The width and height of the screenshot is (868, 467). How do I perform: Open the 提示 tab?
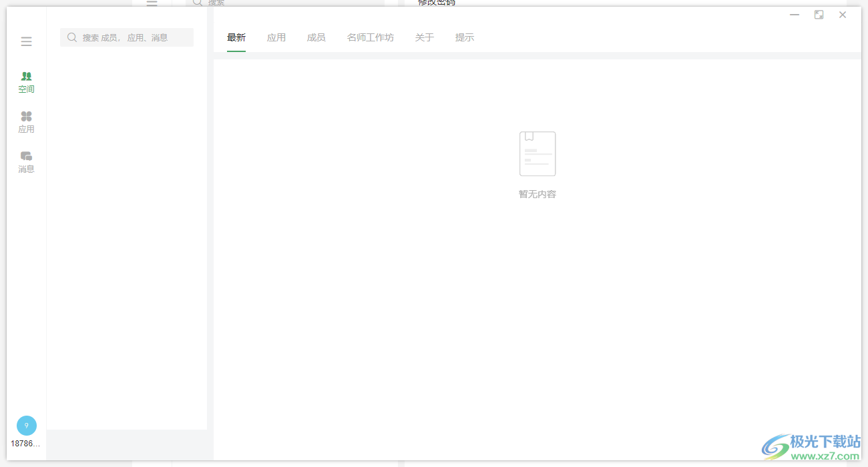465,37
